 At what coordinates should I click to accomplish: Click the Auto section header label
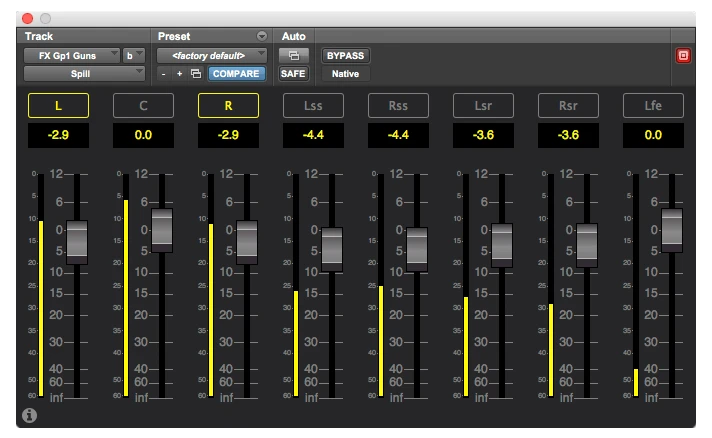click(x=294, y=36)
